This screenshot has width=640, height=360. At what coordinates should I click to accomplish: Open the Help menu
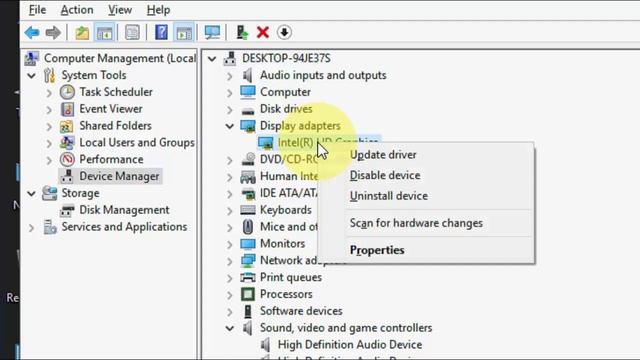pos(158,9)
